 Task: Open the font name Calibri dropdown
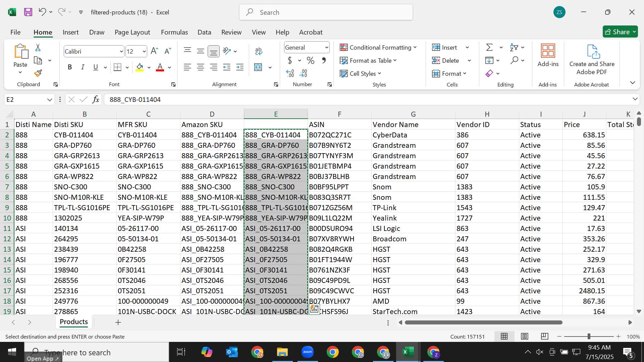coord(121,52)
